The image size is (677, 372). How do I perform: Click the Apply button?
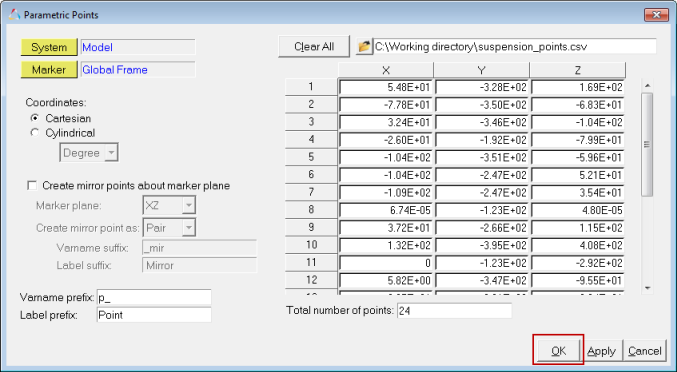pos(601,351)
